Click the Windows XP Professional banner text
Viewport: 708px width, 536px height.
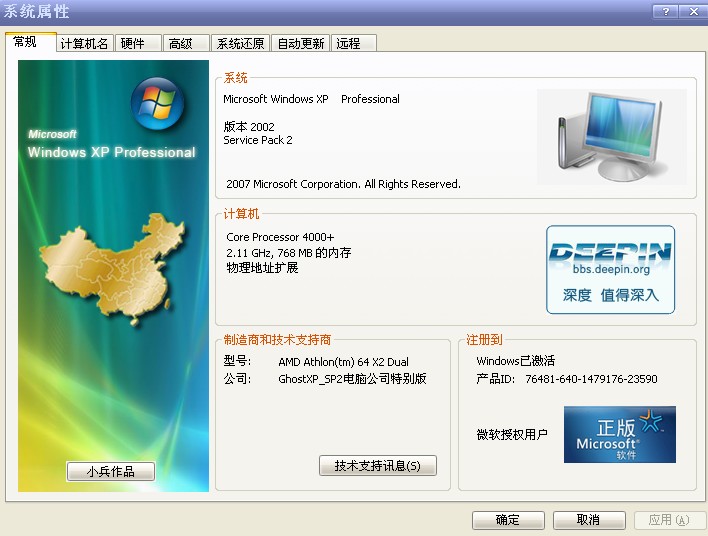point(112,152)
